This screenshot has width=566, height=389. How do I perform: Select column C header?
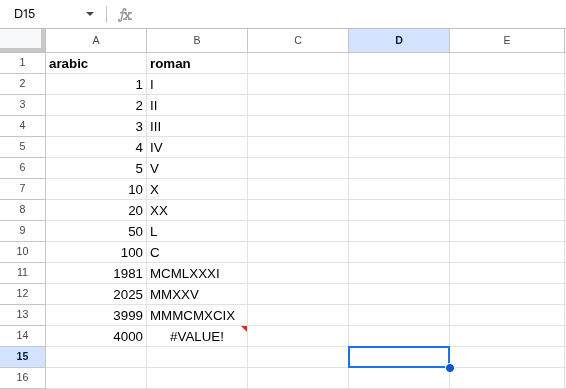point(298,40)
